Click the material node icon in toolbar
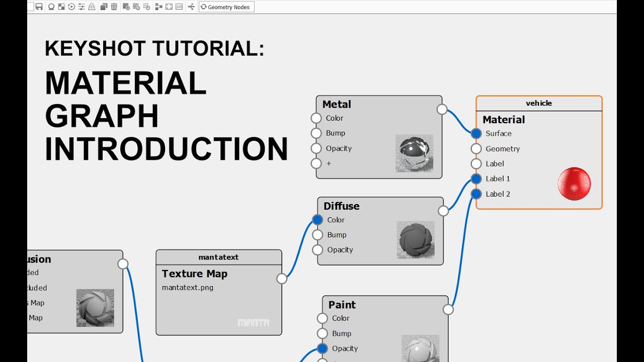The height and width of the screenshot is (362, 644). [x=51, y=7]
